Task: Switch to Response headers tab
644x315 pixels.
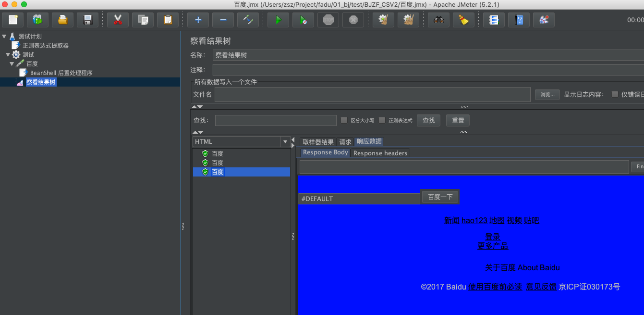Action: pos(380,153)
